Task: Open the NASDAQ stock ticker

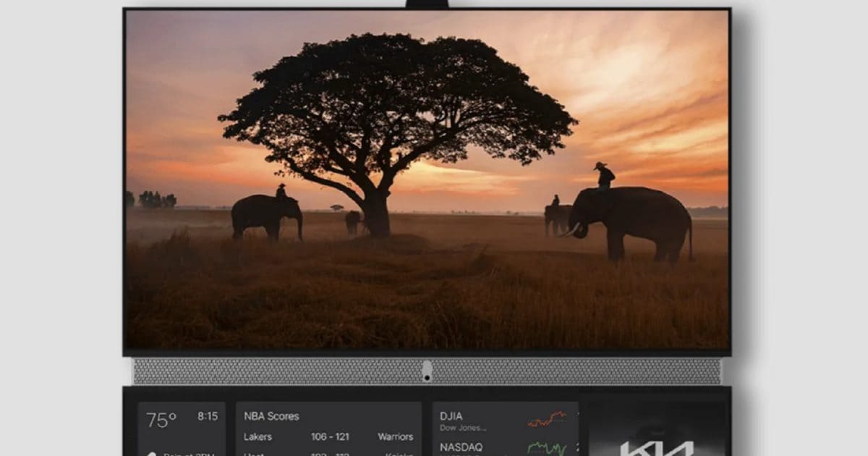Action: click(x=461, y=447)
